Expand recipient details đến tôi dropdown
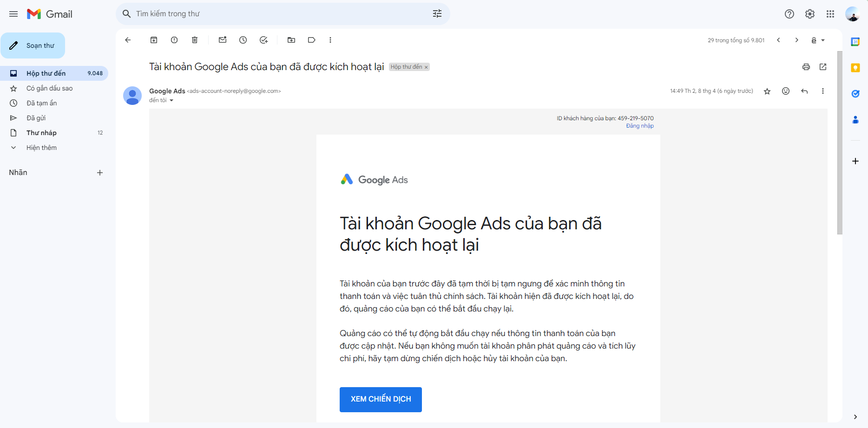 click(171, 101)
